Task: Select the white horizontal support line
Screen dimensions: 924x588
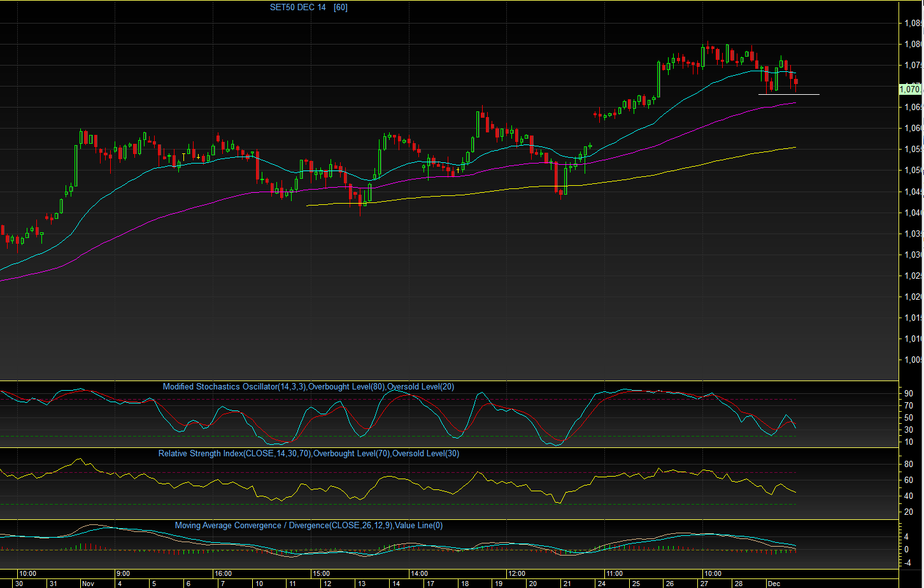Action: [788, 95]
